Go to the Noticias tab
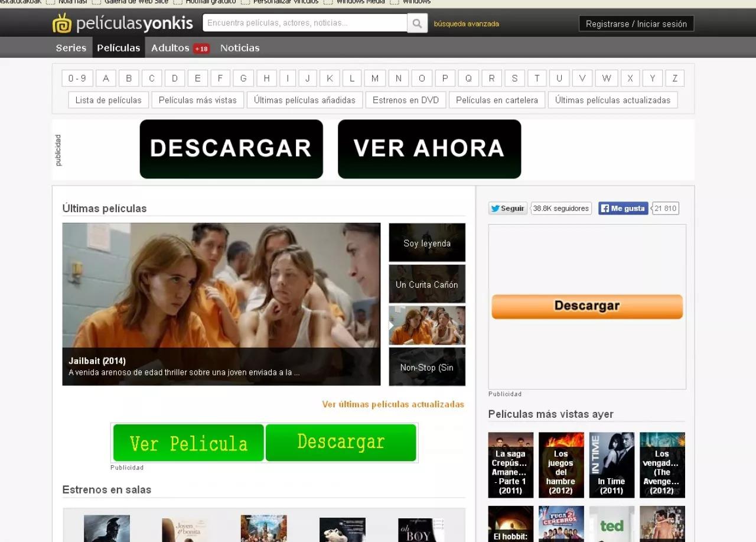This screenshot has height=542, width=756. point(240,48)
